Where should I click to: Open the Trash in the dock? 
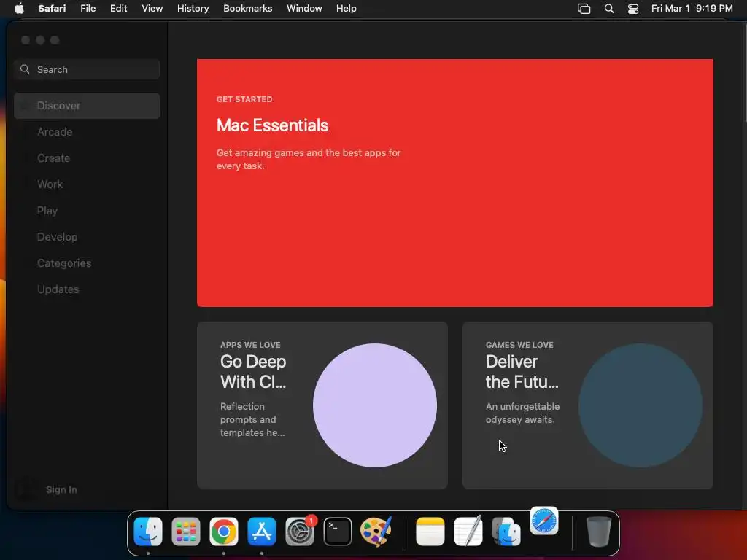pos(598,532)
